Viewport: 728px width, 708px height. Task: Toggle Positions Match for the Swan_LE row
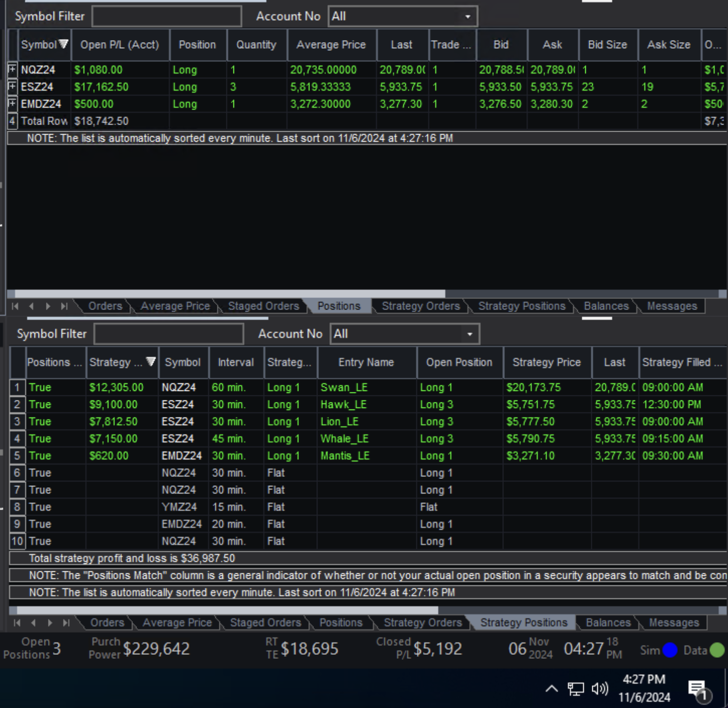coord(40,387)
